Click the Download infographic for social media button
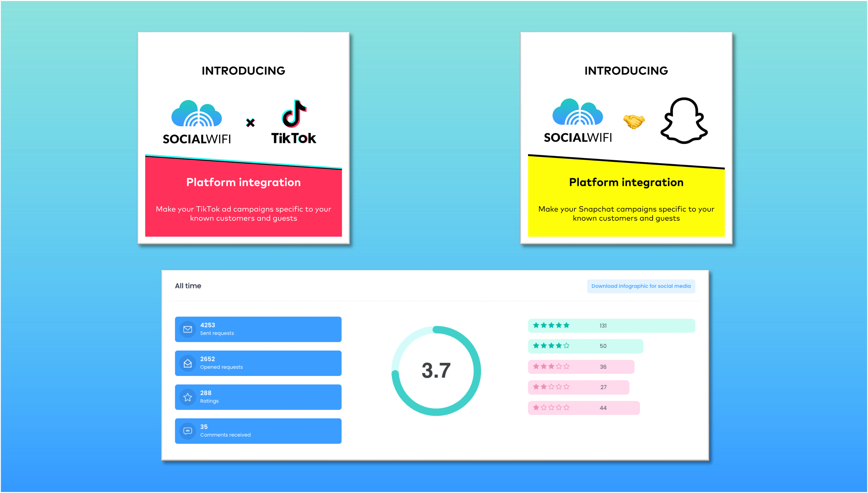 [x=641, y=286]
